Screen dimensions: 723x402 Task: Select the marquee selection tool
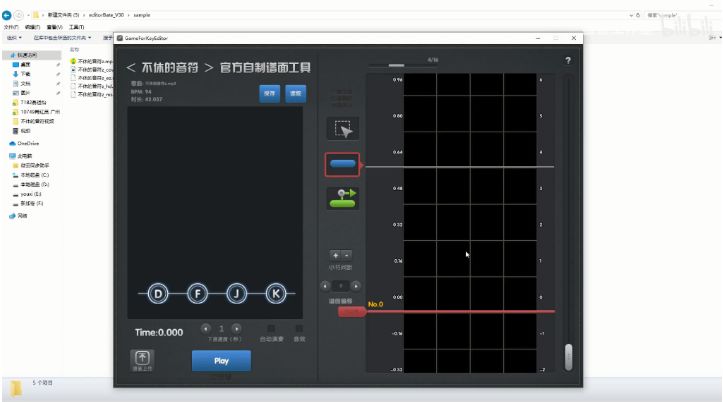(343, 129)
